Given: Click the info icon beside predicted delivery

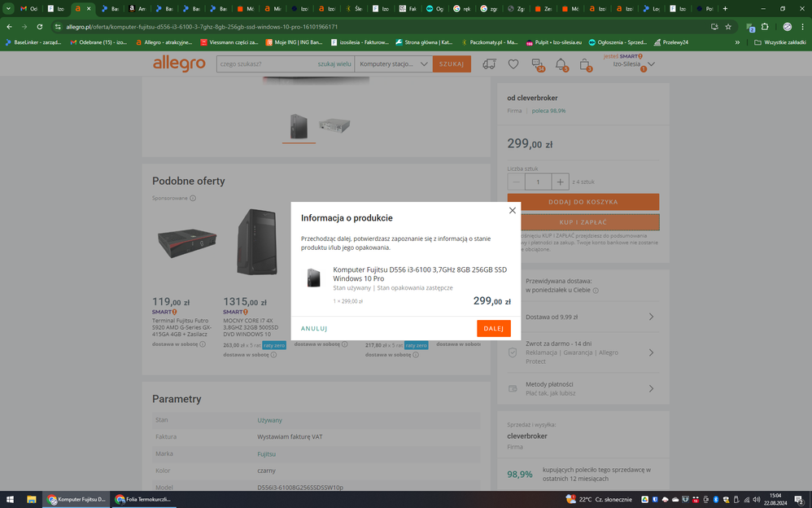Looking at the screenshot, I should tap(596, 291).
